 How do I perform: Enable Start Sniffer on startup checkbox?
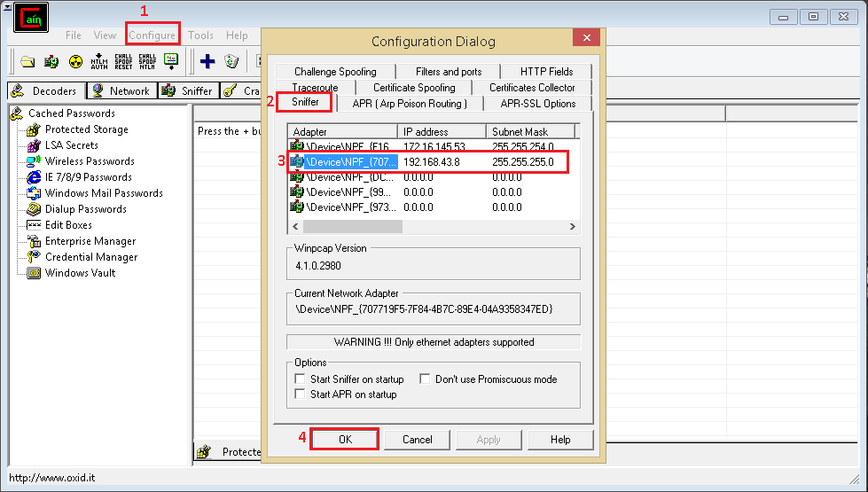(300, 379)
